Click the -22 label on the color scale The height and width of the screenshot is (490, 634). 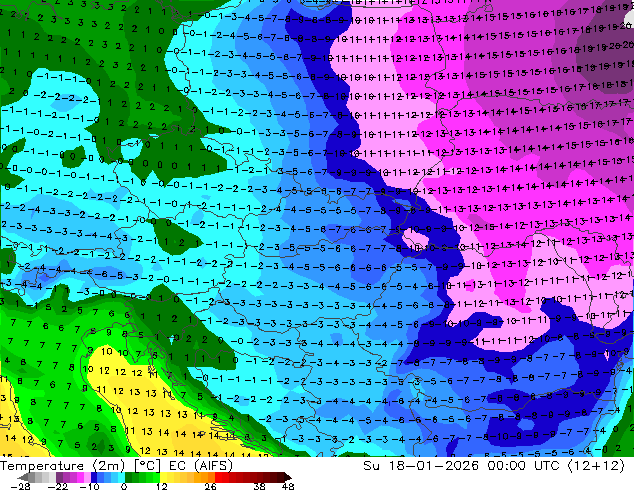pyautogui.click(x=58, y=486)
